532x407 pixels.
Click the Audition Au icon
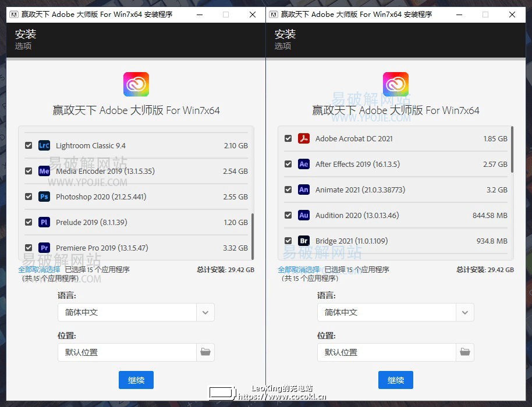(304, 215)
